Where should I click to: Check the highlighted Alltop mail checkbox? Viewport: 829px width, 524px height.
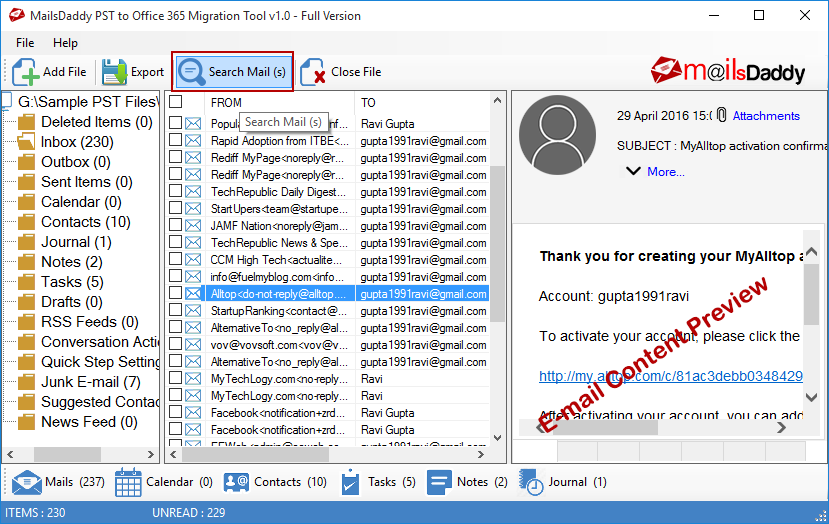click(x=176, y=293)
